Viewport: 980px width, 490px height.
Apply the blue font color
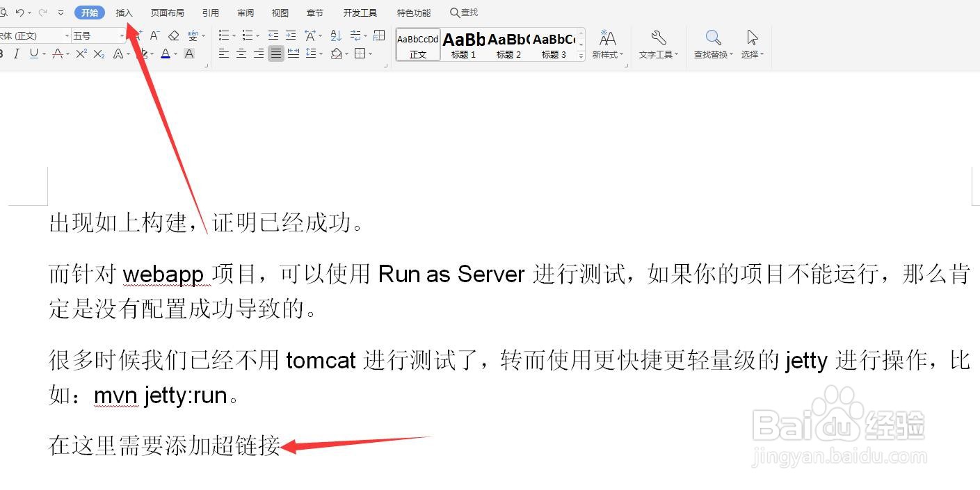pos(165,54)
